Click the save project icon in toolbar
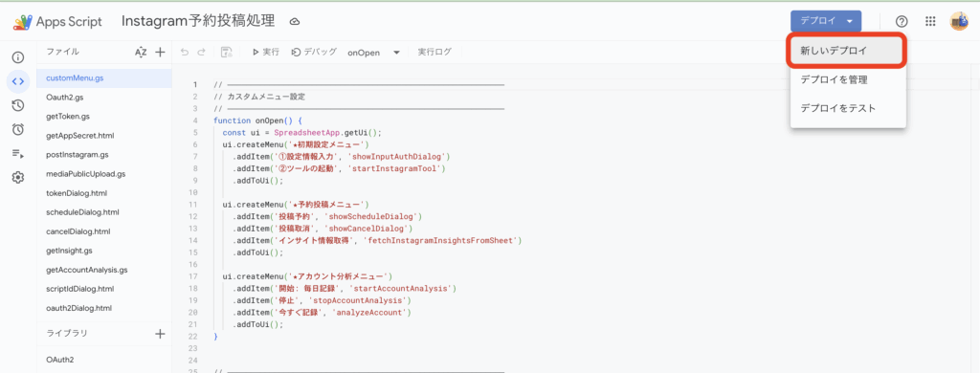 pos(227,53)
